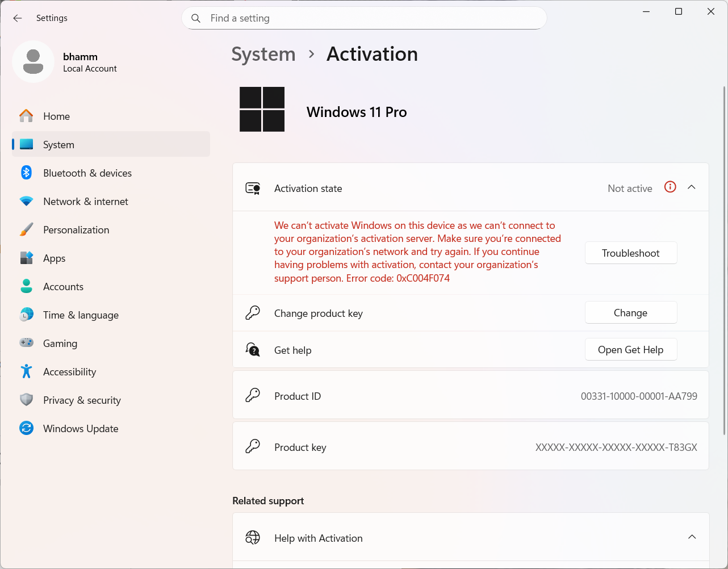Select System in the sidebar
This screenshot has height=569, width=728.
click(111, 144)
